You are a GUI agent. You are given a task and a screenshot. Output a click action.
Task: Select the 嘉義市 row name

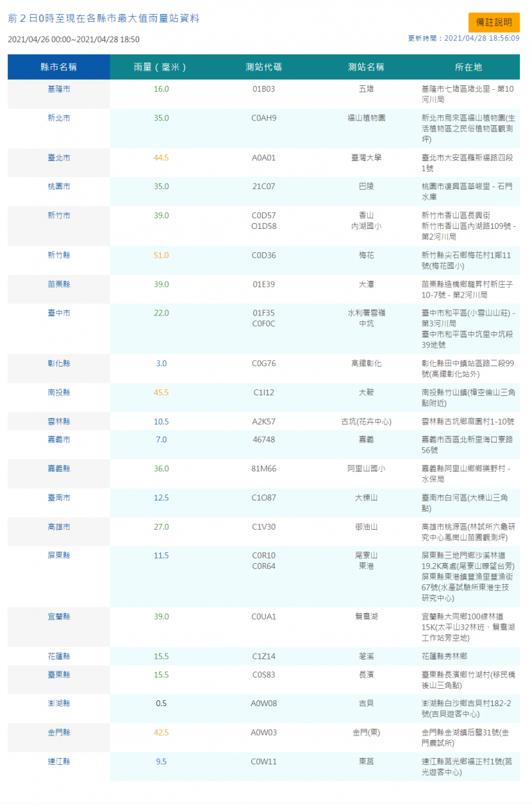click(59, 440)
